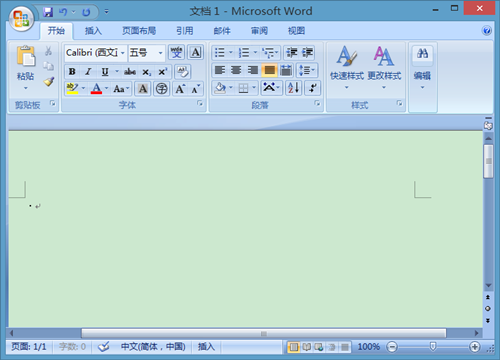Click the Paste clipboard icon
Image resolution: width=500 pixels, height=360 pixels.
[26, 56]
